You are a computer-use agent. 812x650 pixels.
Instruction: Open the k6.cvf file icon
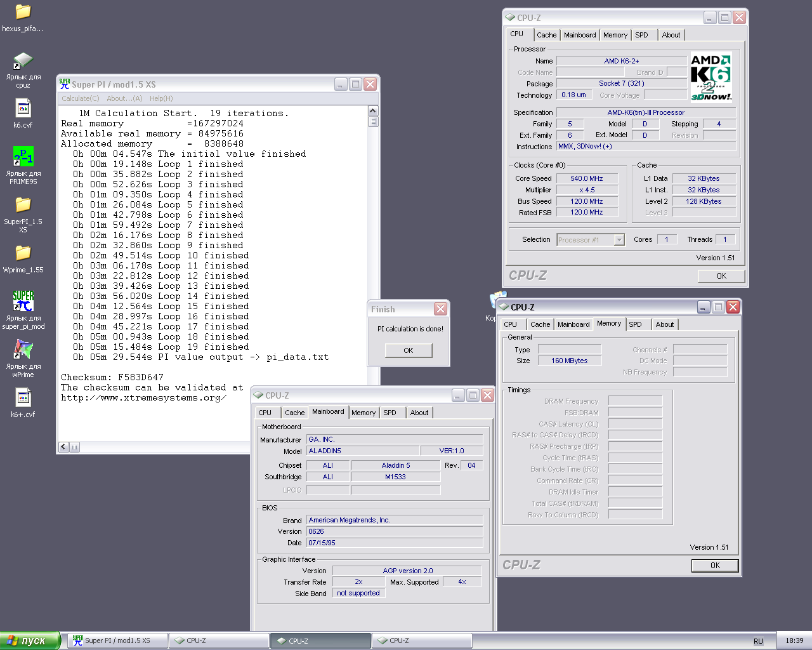(23, 109)
